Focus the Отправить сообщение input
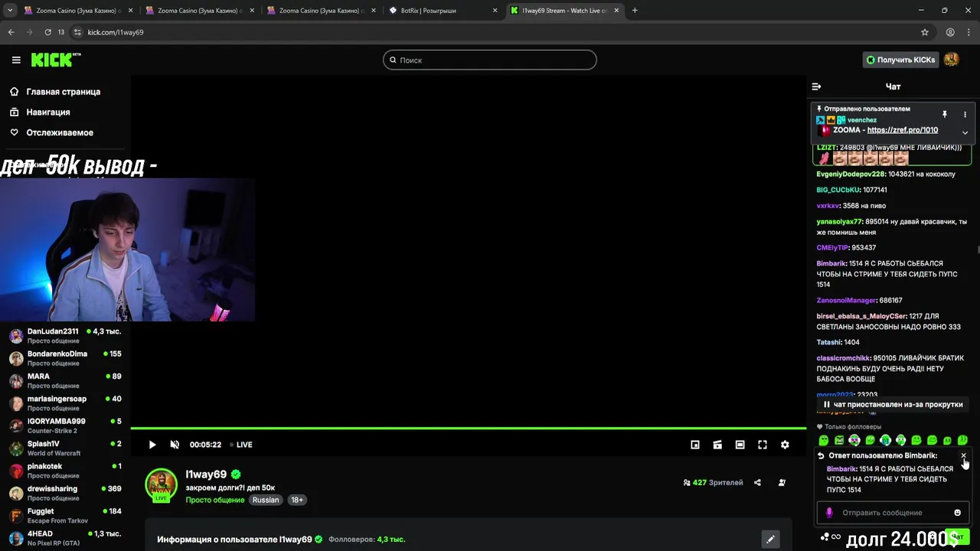 892,513
